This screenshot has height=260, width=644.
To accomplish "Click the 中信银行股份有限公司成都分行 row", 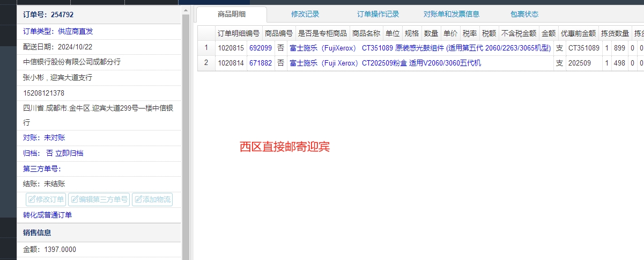I will click(99, 62).
